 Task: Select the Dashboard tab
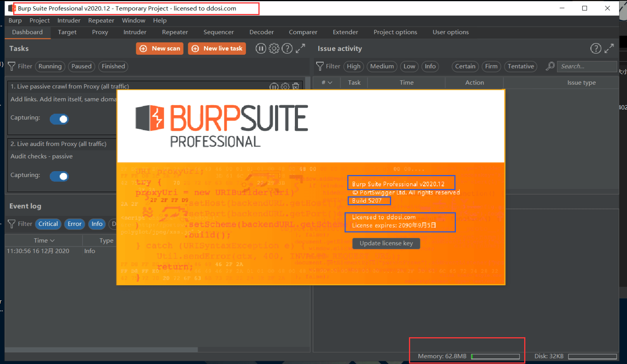pyautogui.click(x=27, y=32)
